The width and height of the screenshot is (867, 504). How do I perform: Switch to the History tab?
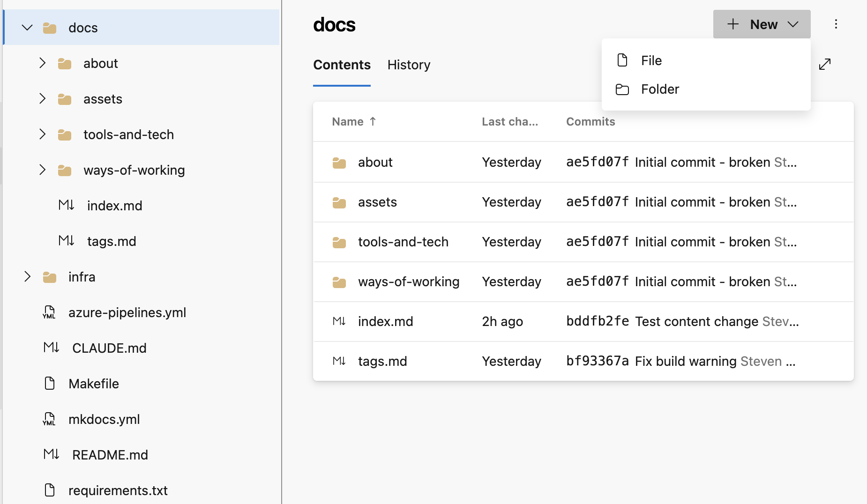[x=409, y=65]
